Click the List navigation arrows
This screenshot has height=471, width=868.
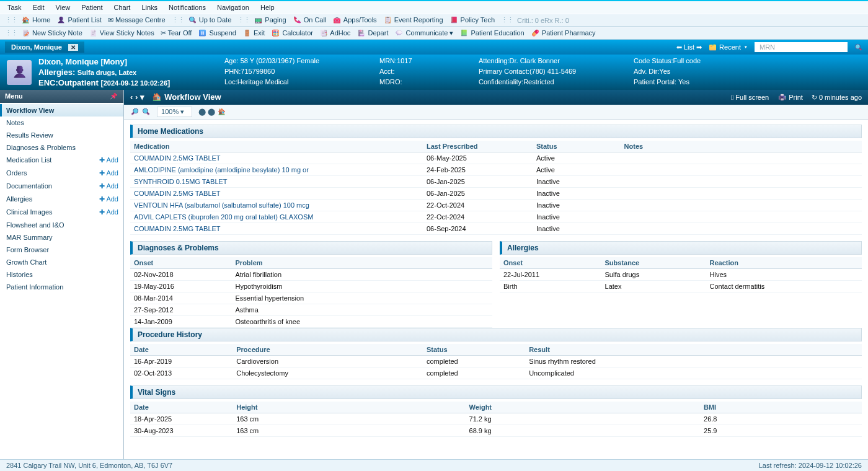click(x=689, y=47)
